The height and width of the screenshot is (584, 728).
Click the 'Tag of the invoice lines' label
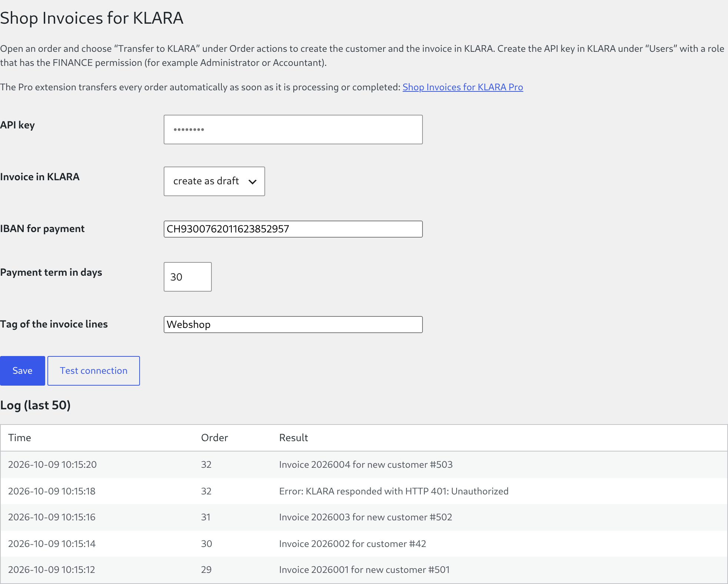(x=54, y=324)
